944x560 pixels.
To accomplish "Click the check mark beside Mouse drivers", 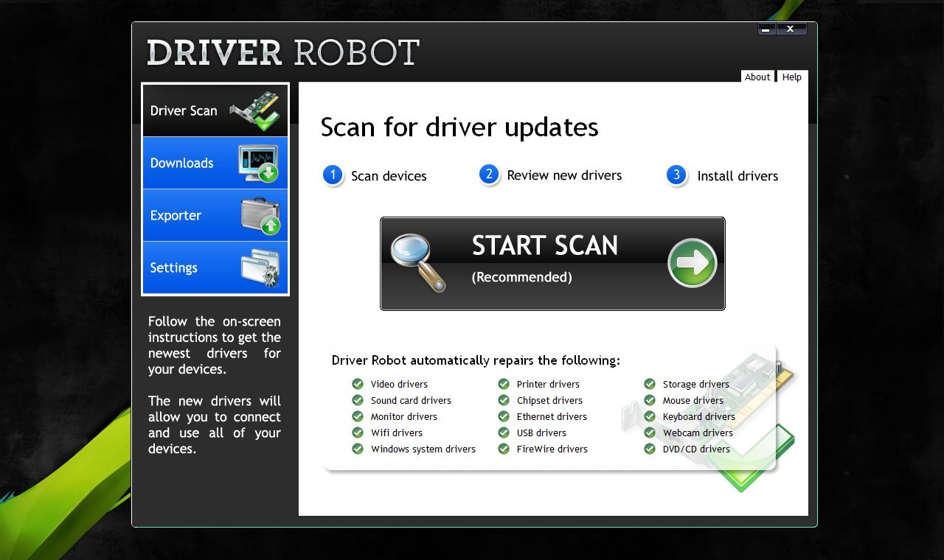I will (650, 400).
